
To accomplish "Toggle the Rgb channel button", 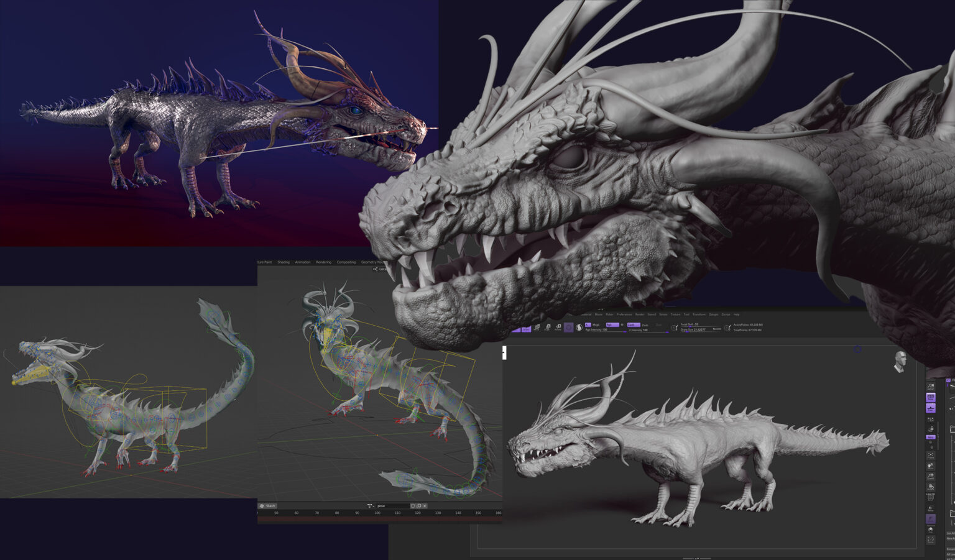I will click(611, 324).
